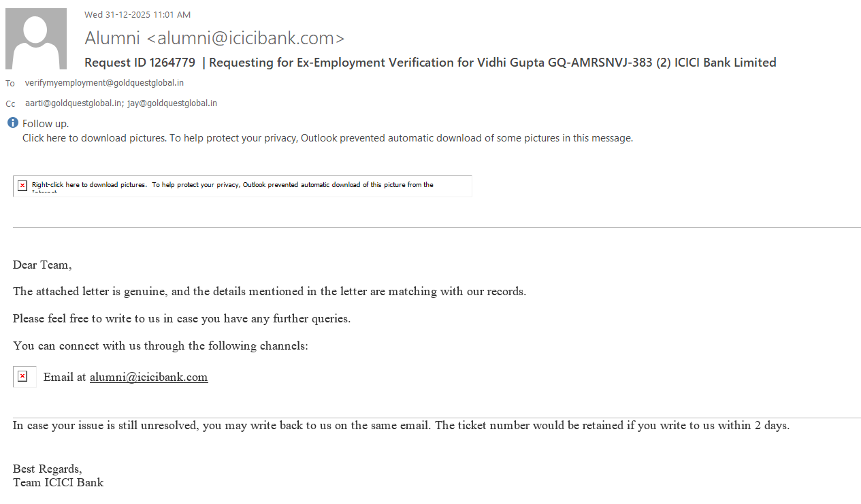Click "Click here to download pictures" info bar
The width and height of the screenshot is (861, 504).
327,138
